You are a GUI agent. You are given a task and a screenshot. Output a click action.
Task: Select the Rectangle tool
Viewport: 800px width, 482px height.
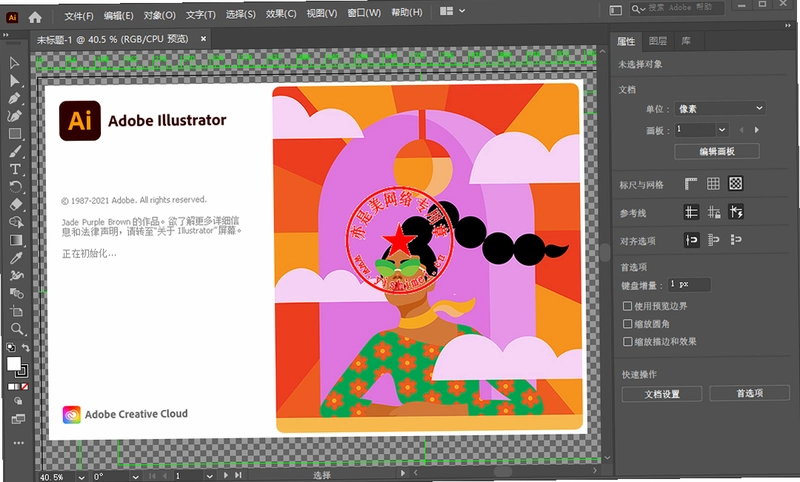coord(15,134)
